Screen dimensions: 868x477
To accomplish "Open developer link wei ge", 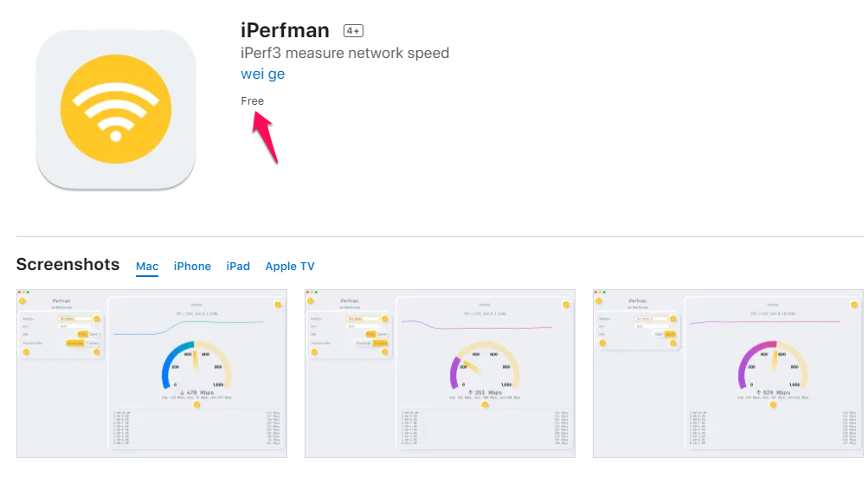I will pos(263,74).
